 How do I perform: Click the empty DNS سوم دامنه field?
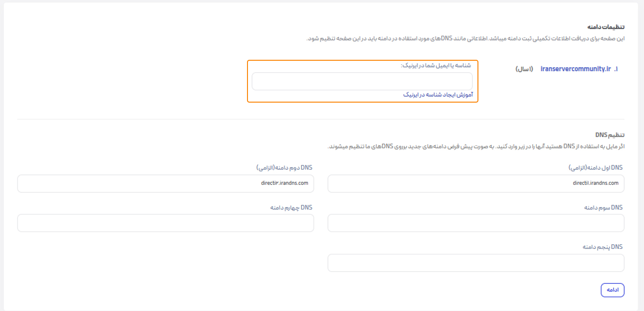pos(475,223)
